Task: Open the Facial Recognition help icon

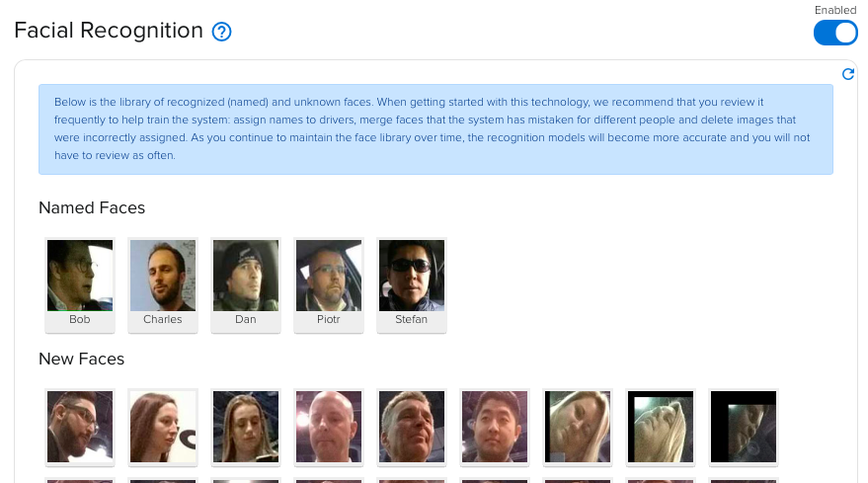Action: point(221,32)
